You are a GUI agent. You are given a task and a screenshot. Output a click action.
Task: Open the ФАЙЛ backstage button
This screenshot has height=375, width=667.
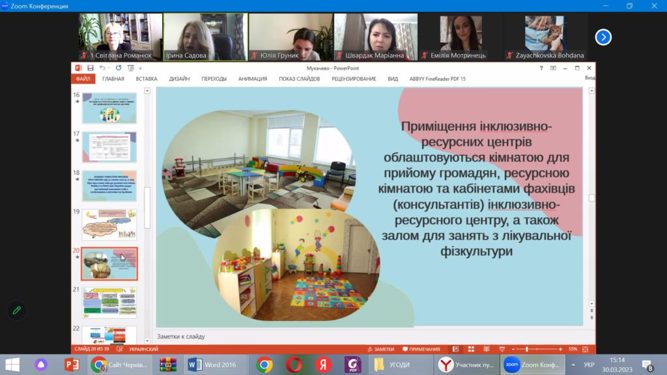coord(83,79)
